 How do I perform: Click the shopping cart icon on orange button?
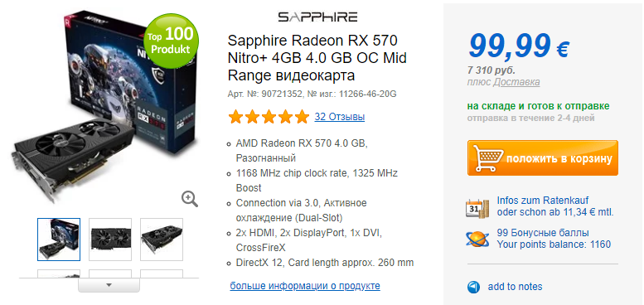pos(488,158)
